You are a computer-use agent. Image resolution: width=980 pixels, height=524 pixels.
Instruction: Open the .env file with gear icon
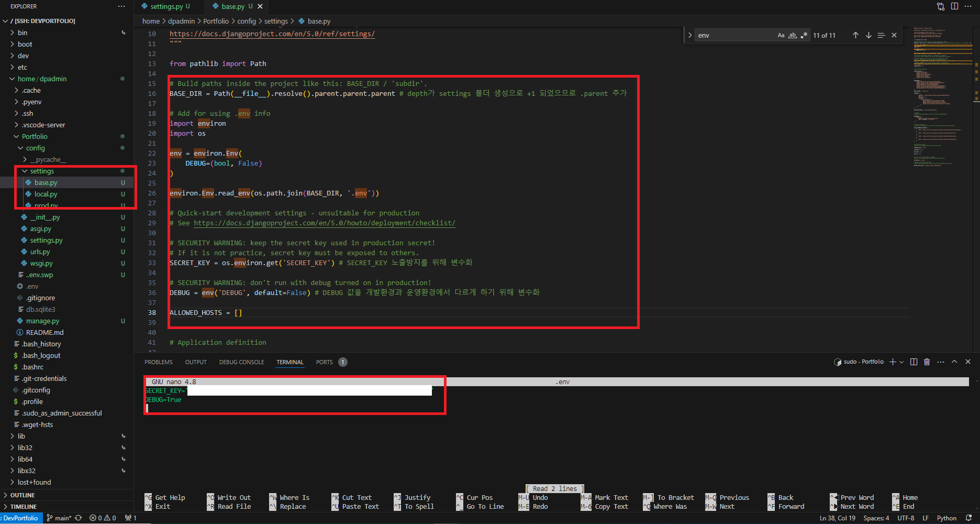(32, 286)
